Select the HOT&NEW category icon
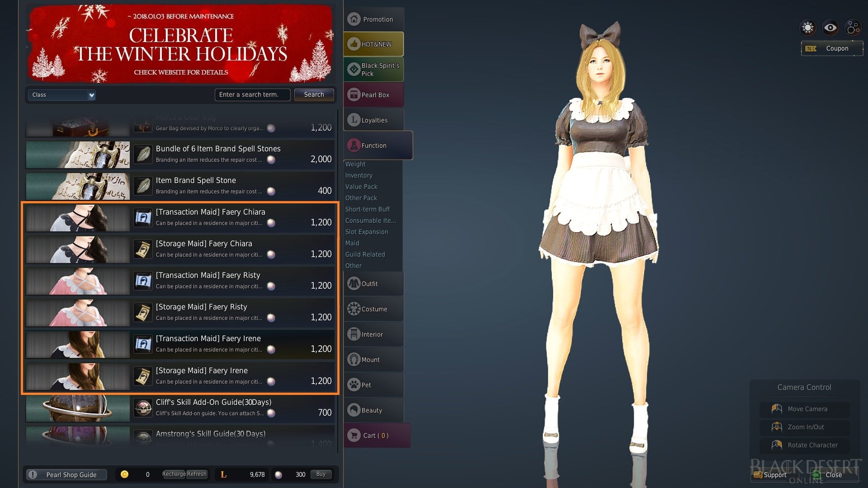The image size is (868, 488). [373, 44]
